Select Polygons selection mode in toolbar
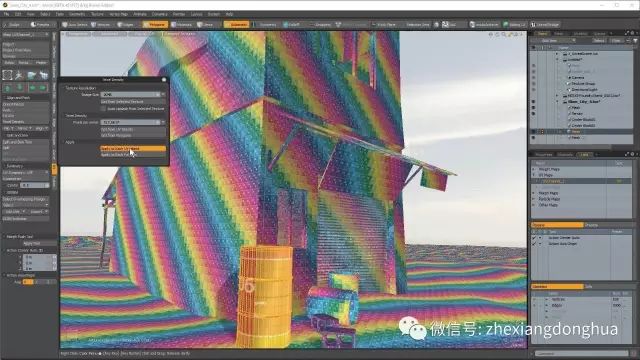The width and height of the screenshot is (640, 360). point(155,24)
